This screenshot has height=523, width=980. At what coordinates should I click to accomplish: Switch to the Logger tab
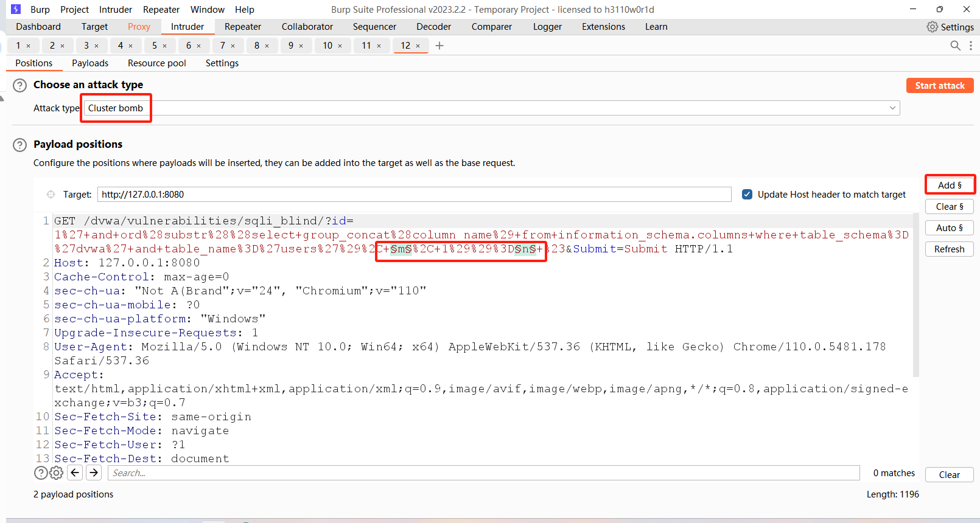click(547, 27)
